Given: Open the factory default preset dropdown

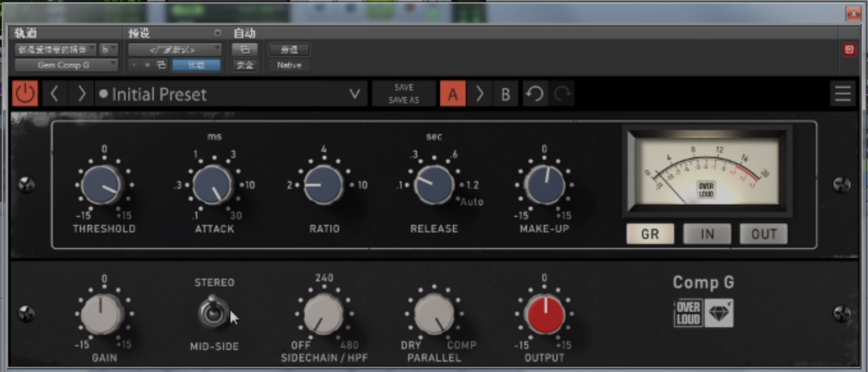Looking at the screenshot, I should (174, 50).
